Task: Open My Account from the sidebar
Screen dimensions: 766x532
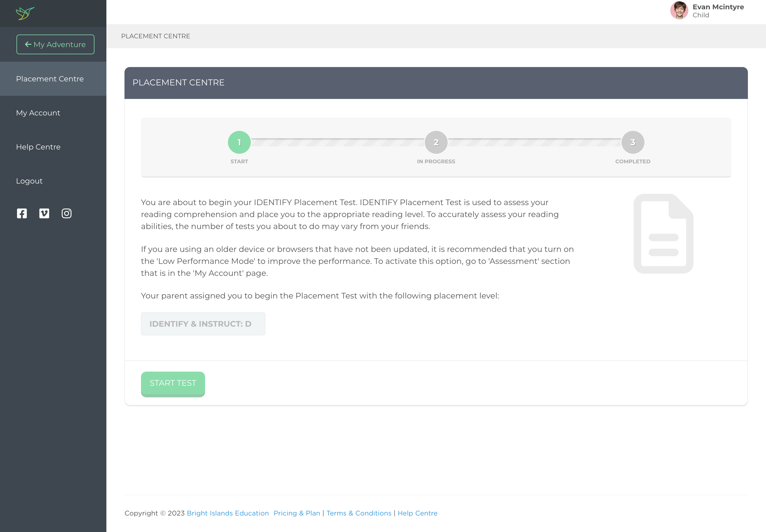Action: (38, 113)
